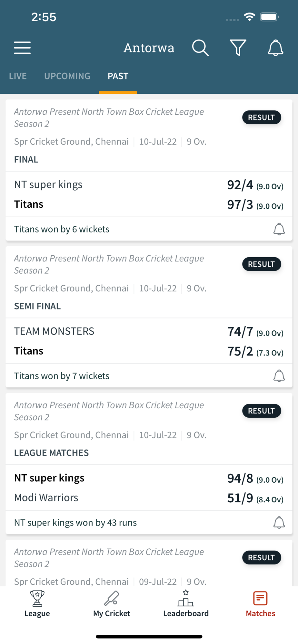
Task: Open Titans won by 6 wickets result
Action: (x=62, y=229)
